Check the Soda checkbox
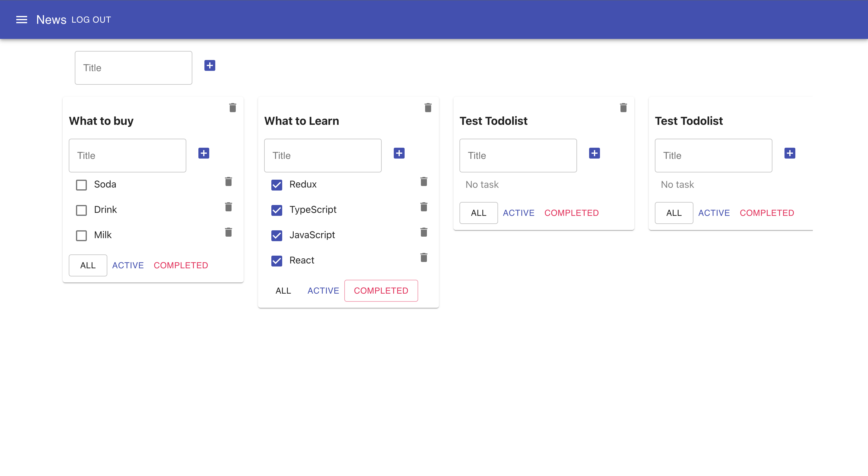 coord(81,185)
